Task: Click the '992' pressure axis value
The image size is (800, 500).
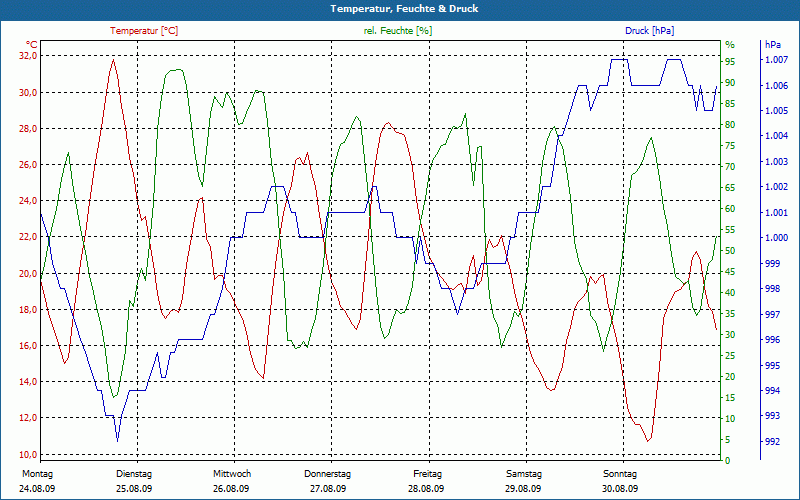Action: coord(772,441)
